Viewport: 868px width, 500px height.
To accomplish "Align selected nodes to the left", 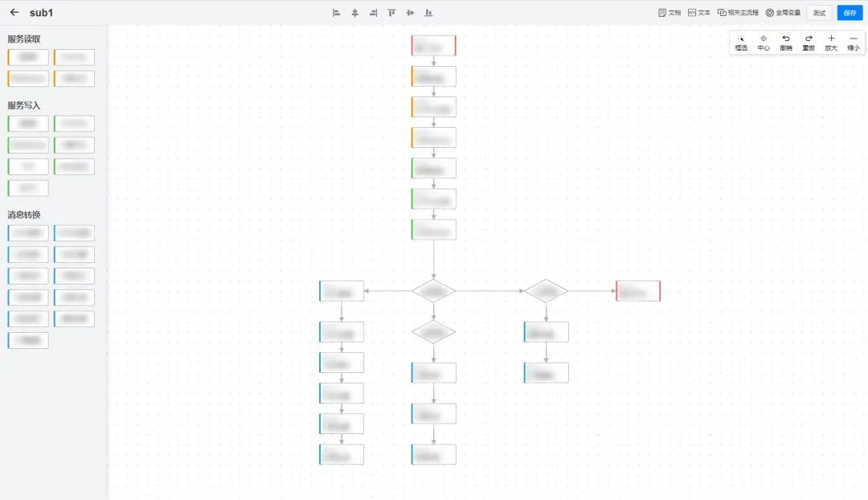I will pos(337,13).
